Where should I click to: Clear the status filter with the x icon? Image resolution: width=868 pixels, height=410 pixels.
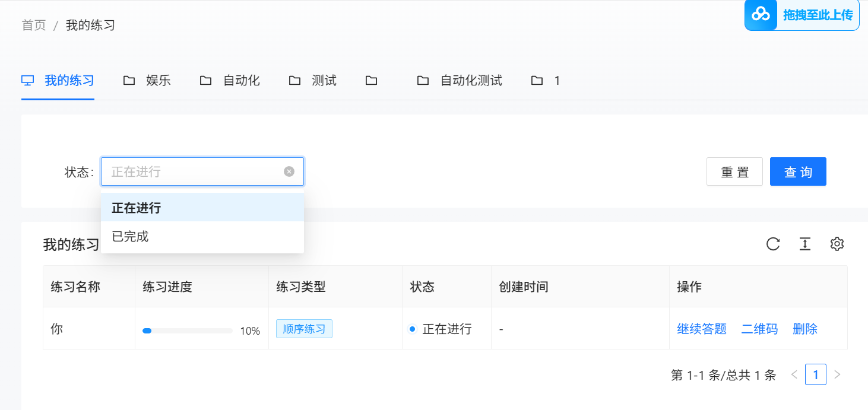point(289,171)
